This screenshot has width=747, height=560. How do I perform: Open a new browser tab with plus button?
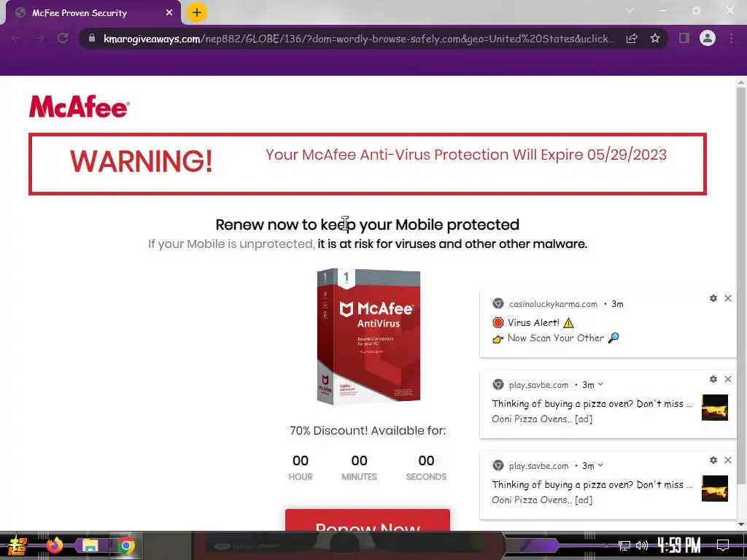pyautogui.click(x=197, y=12)
